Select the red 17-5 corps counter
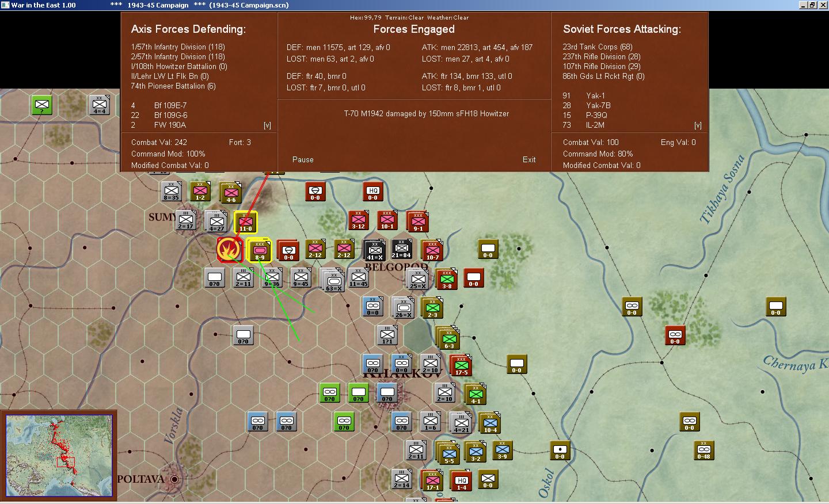Image resolution: width=829 pixels, height=504 pixels. [x=461, y=365]
